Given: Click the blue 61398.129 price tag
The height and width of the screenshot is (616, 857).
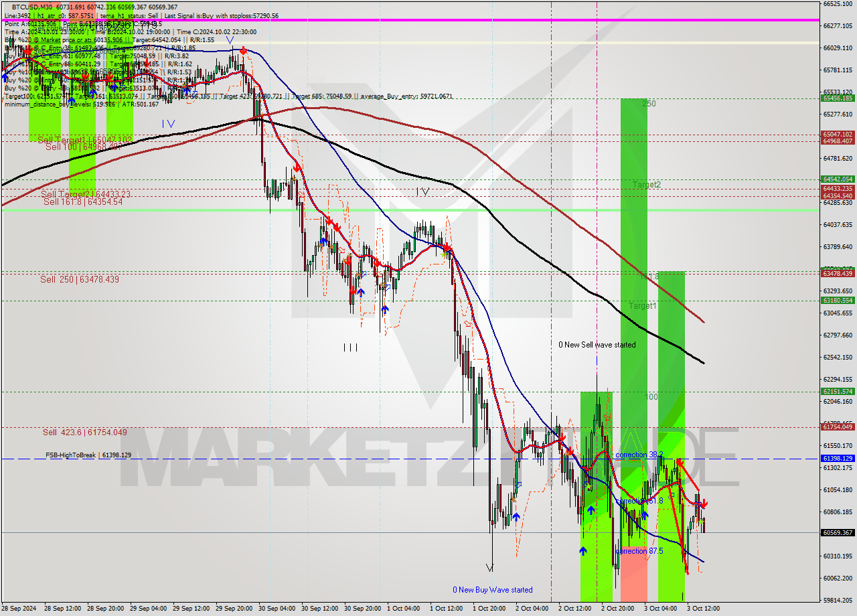Looking at the screenshot, I should click(x=838, y=458).
